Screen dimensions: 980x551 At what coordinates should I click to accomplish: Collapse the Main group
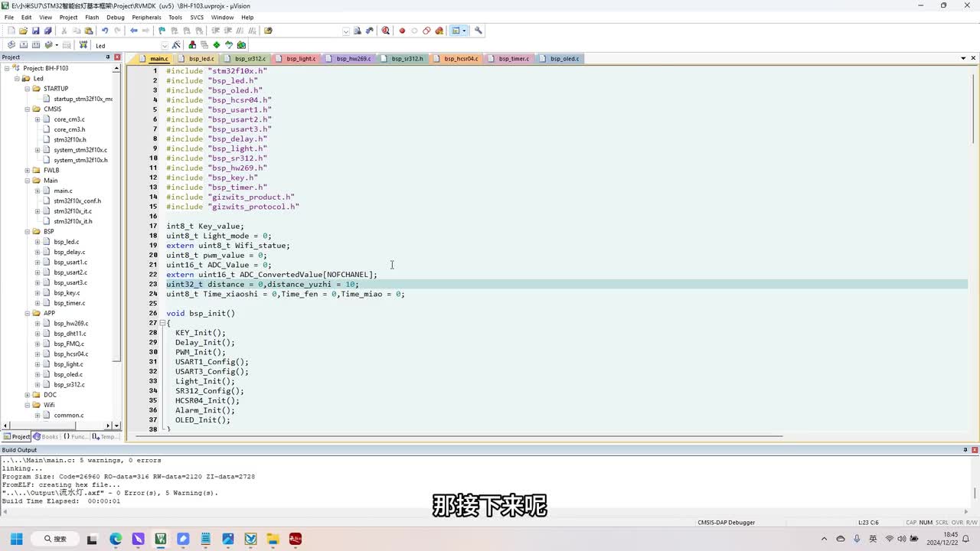click(x=27, y=181)
